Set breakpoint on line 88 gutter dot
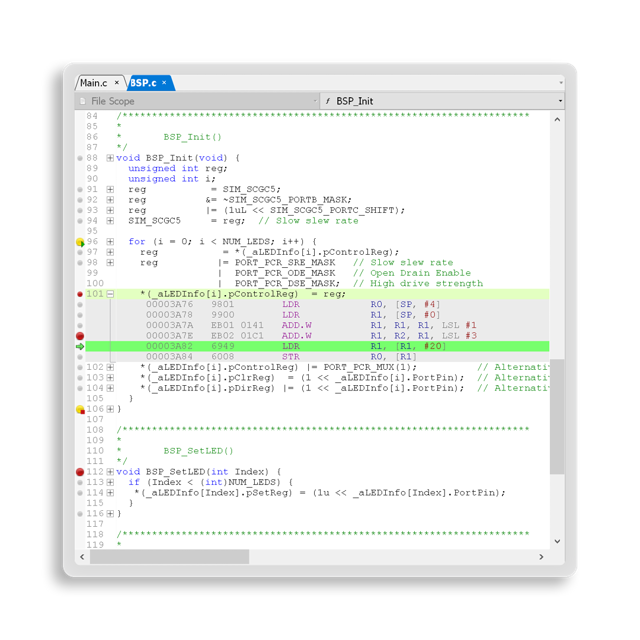Viewport: 640px width, 640px height. coord(80,158)
